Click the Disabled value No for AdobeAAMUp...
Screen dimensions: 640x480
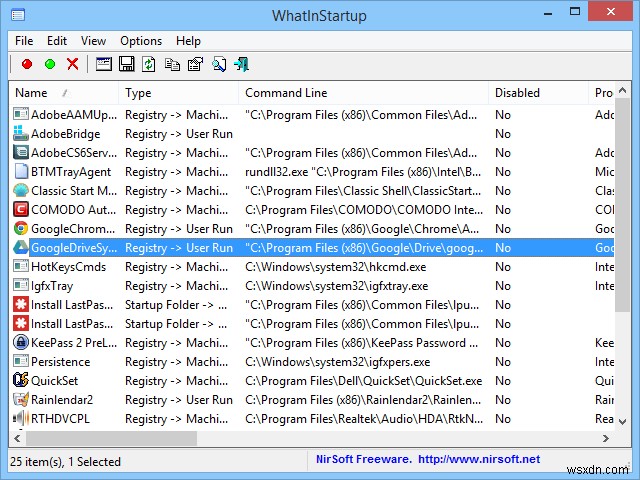coord(503,115)
